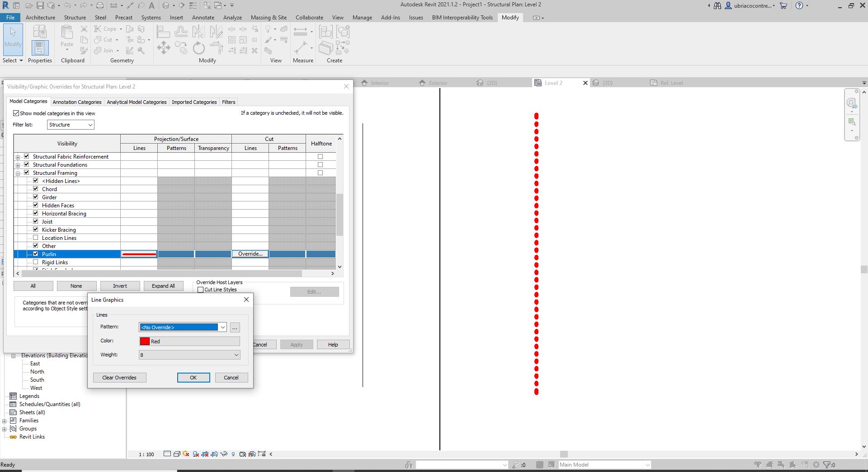Activate the Rotate tool
This screenshot has height=472, width=868.
199,47
